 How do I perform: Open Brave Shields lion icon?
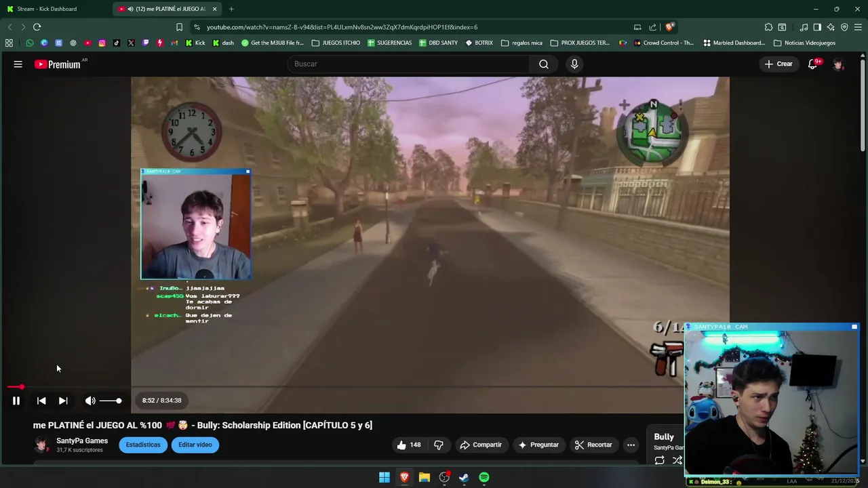point(669,27)
